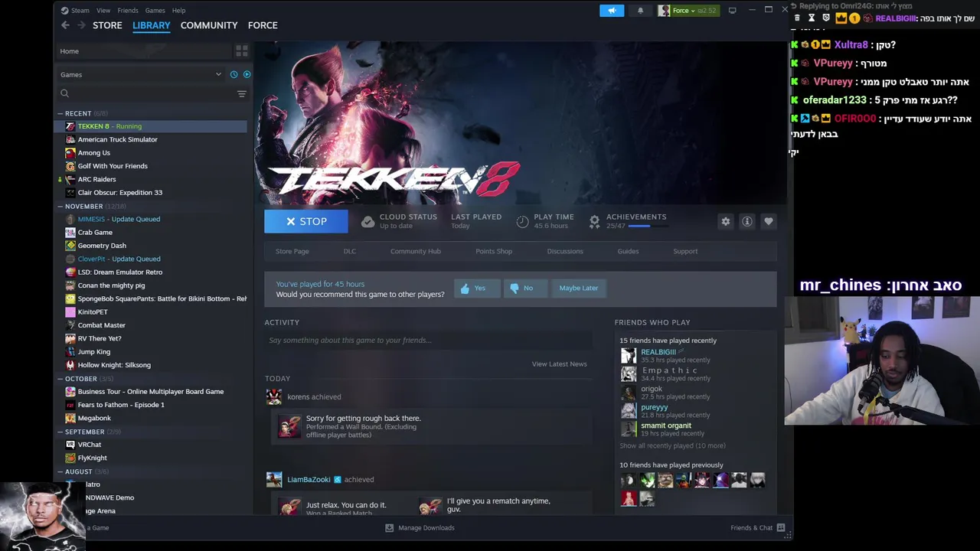Screen dimensions: 980x551
Task: Click the Manage Downloads icon
Action: [x=389, y=528]
